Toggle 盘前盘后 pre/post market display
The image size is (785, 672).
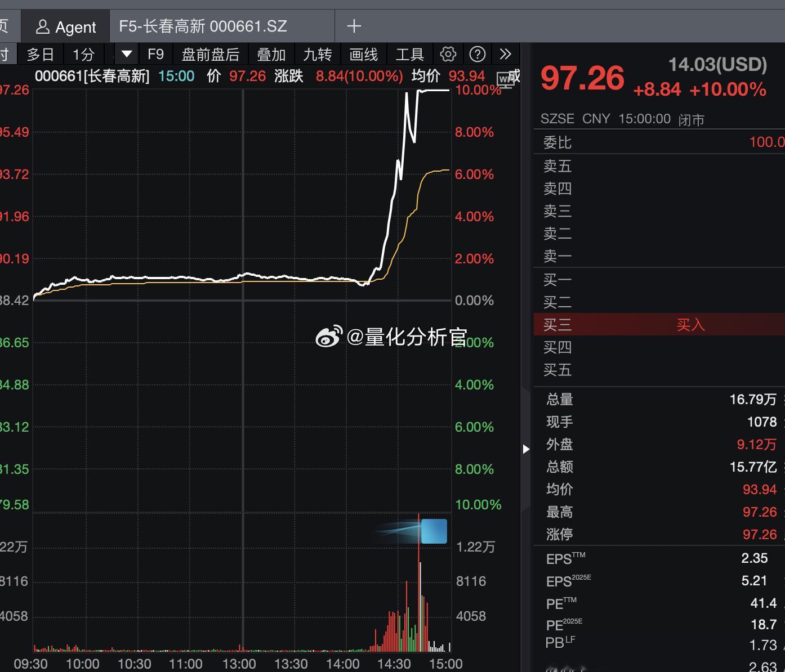209,54
